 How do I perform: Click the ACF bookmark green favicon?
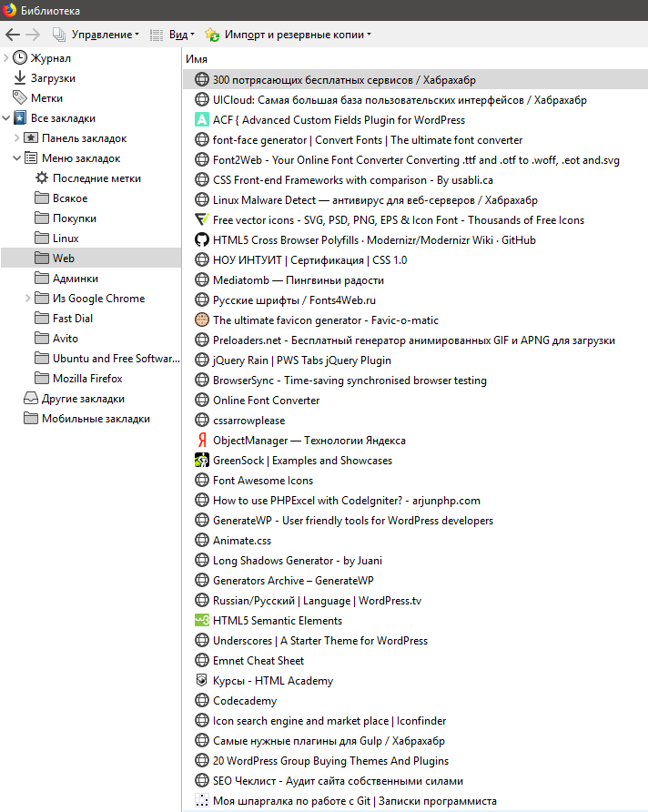[202, 120]
